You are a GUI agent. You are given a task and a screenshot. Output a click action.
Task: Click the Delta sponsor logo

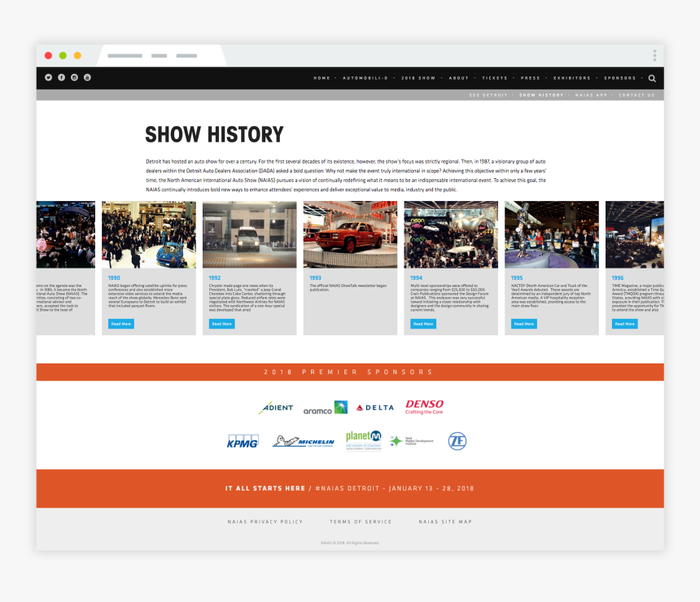pos(375,407)
